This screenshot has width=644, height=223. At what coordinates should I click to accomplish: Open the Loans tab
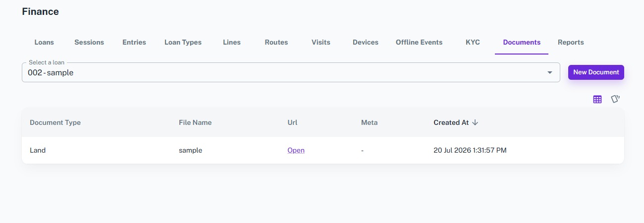44,42
